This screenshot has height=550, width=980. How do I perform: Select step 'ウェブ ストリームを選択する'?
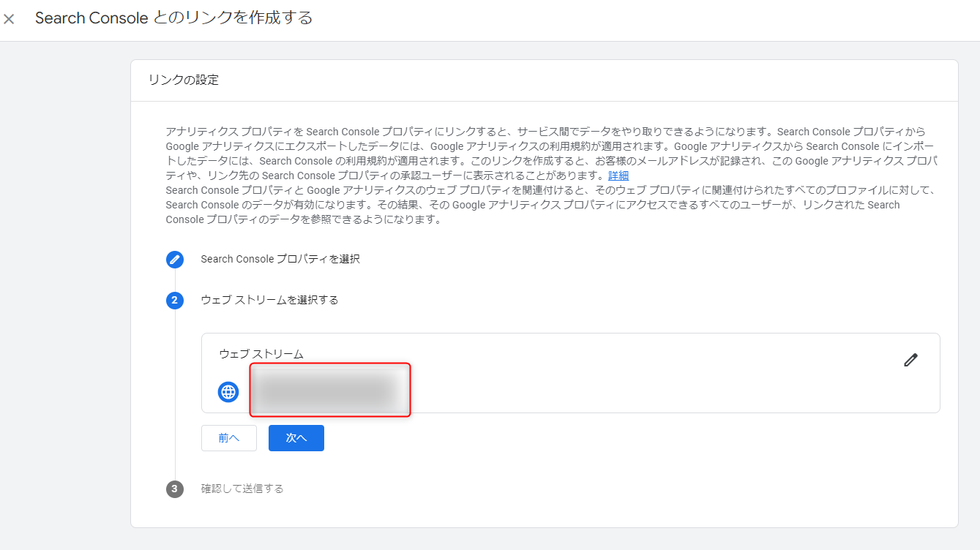pyautogui.click(x=270, y=300)
